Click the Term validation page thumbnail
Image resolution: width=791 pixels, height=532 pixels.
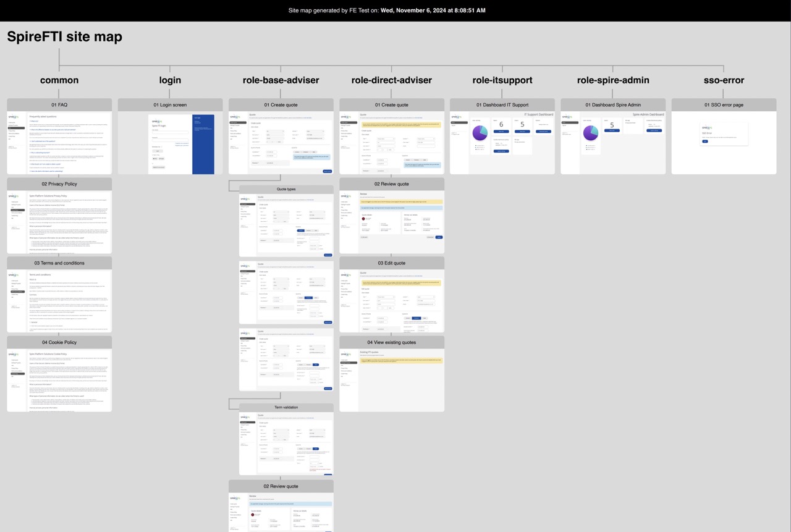point(286,444)
